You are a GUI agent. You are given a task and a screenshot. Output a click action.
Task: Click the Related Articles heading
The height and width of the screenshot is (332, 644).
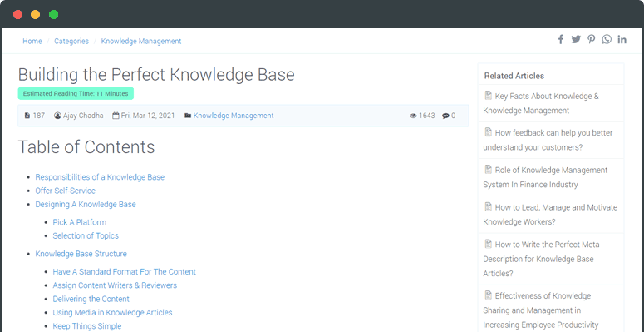click(514, 76)
